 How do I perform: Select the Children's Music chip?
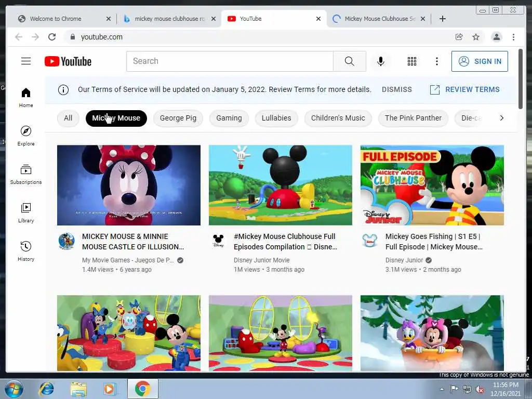click(338, 118)
